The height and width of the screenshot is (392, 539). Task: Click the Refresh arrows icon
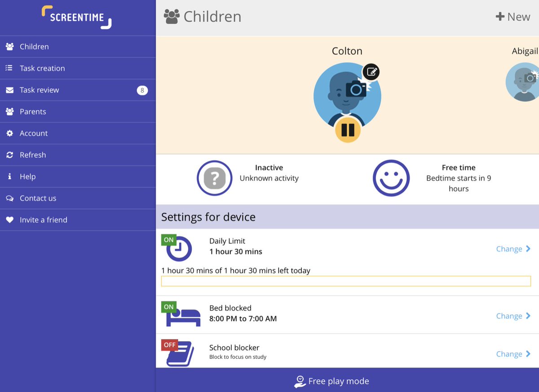tap(9, 155)
